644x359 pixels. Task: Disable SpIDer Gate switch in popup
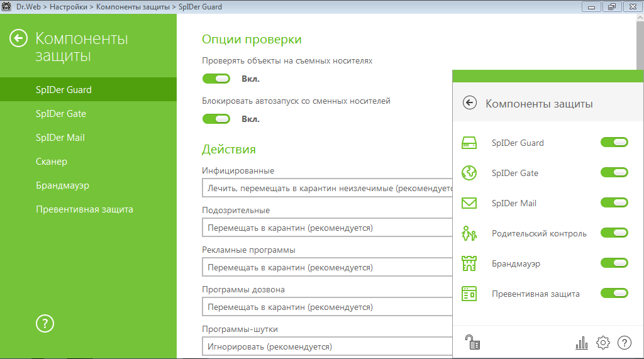pos(614,172)
